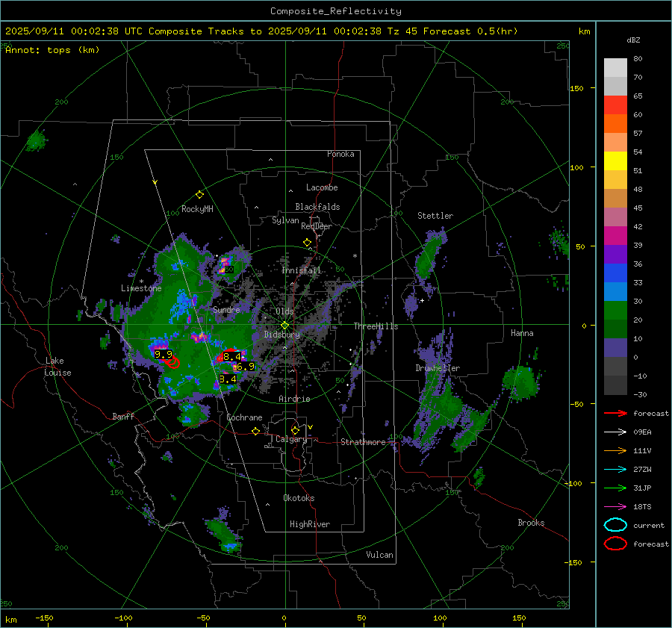Select the storm cell labeled 6.9

click(246, 367)
